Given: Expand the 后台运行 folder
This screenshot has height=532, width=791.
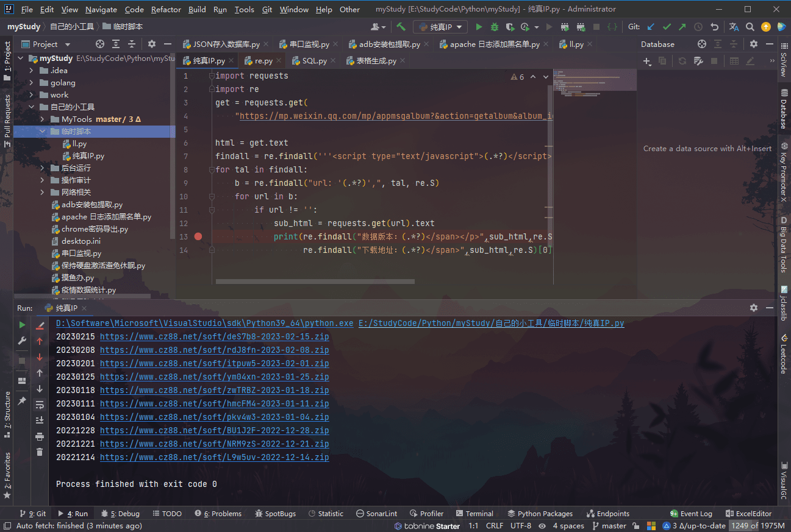Looking at the screenshot, I should click(43, 168).
